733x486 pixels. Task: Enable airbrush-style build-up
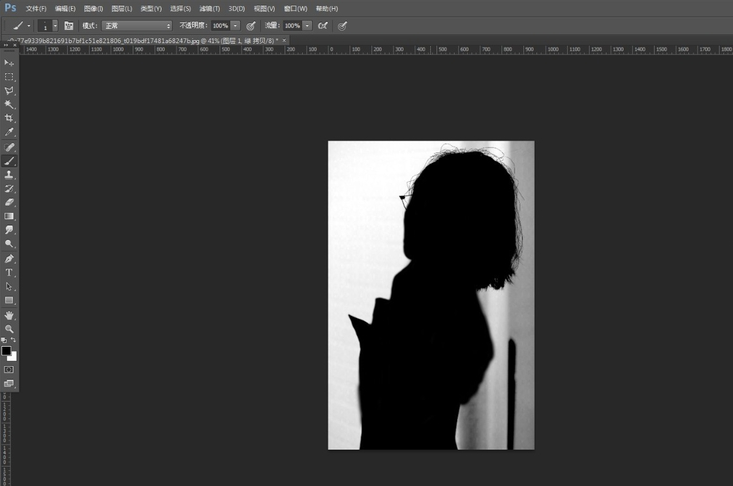323,25
